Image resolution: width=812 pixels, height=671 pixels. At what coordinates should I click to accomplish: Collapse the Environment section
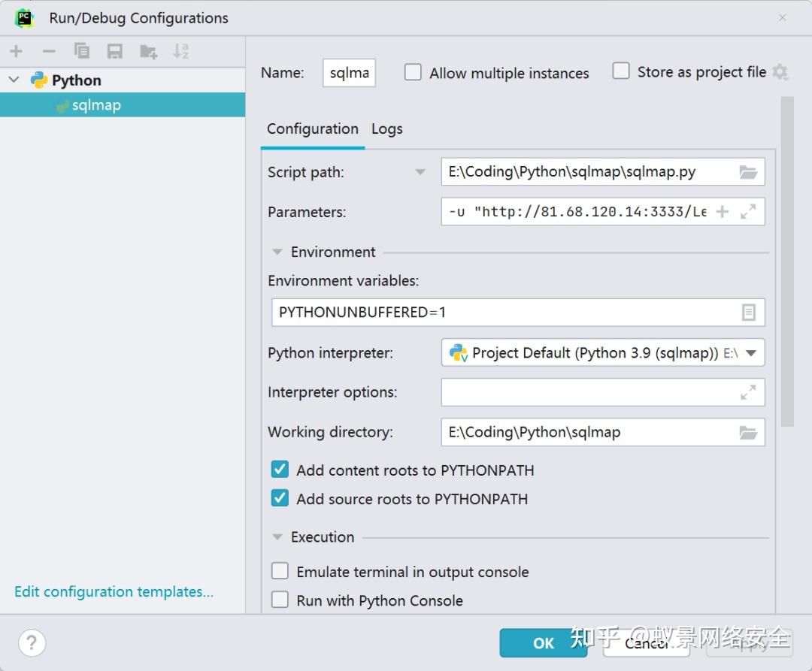point(276,252)
